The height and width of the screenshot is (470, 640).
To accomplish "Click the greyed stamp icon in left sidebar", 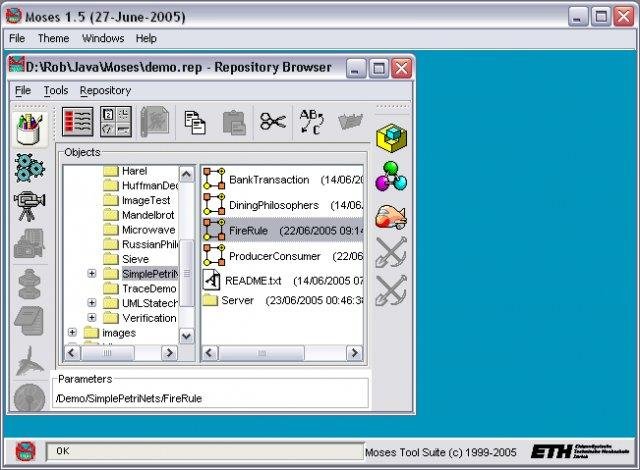I will click(x=29, y=283).
